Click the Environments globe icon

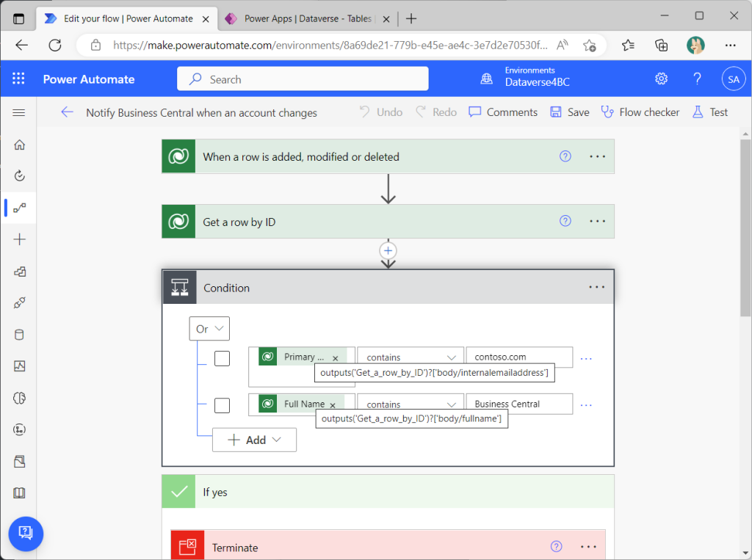click(486, 79)
